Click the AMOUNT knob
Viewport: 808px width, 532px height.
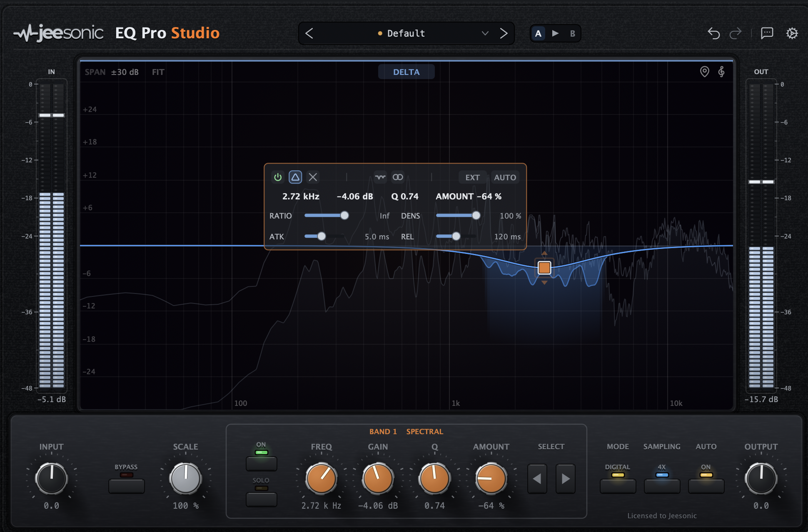click(491, 478)
